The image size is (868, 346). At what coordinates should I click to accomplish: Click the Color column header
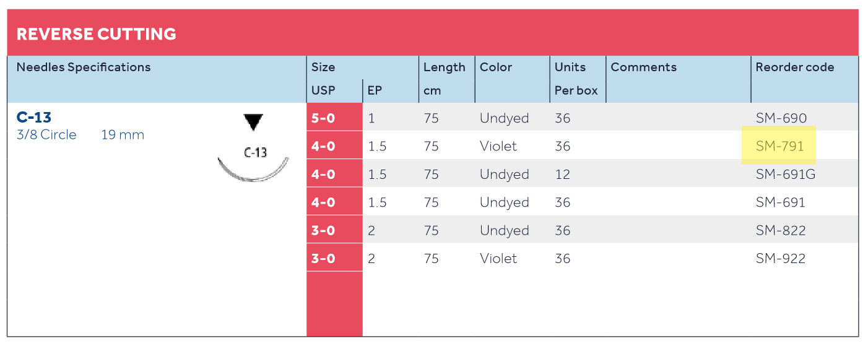coord(496,67)
